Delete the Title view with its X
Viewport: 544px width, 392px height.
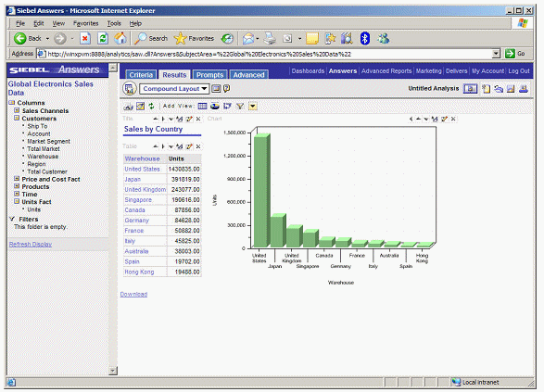(x=198, y=119)
